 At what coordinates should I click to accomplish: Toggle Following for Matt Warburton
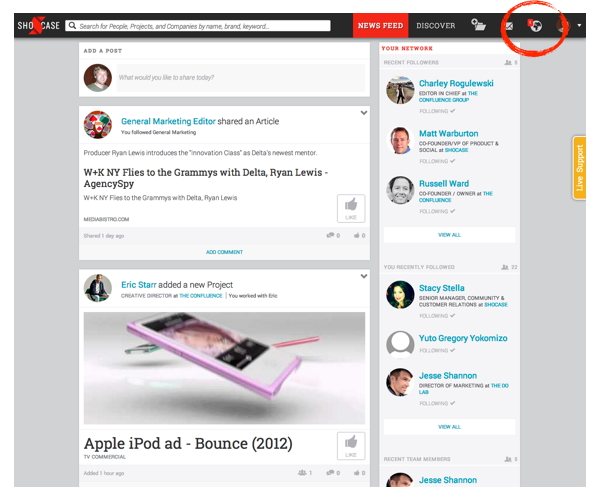(x=437, y=161)
